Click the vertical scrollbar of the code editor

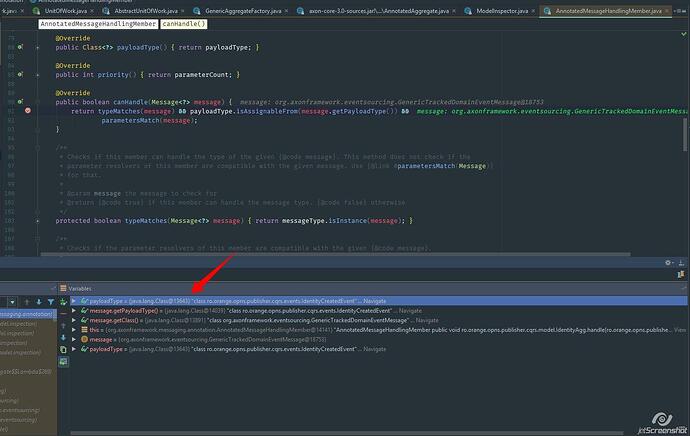pos(685,135)
